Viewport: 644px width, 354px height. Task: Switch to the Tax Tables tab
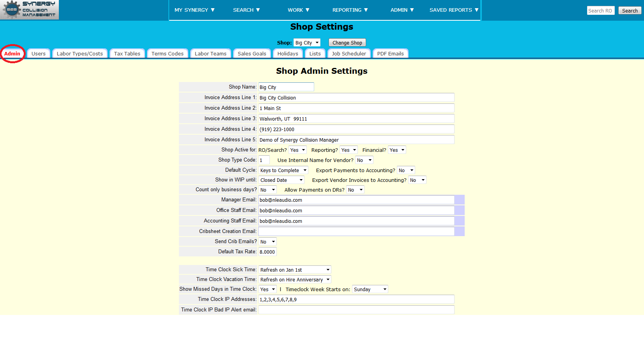click(x=127, y=53)
